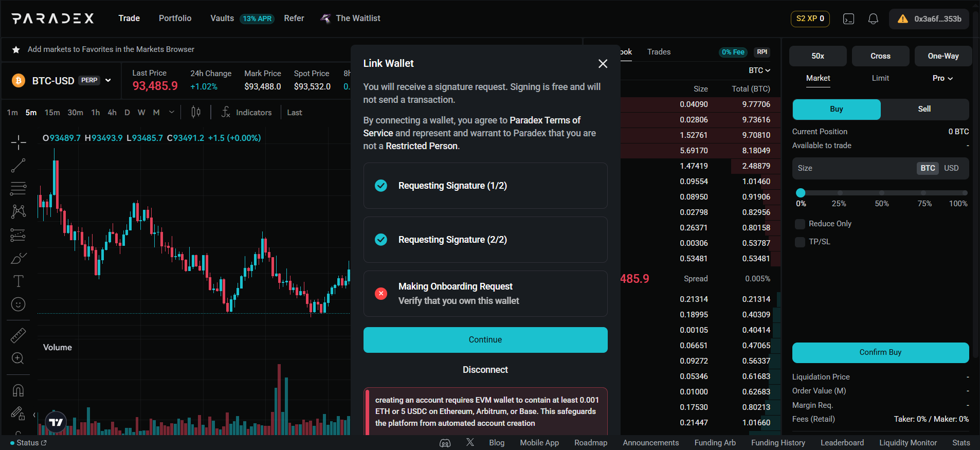Select the chart patterns tool

[x=19, y=211]
